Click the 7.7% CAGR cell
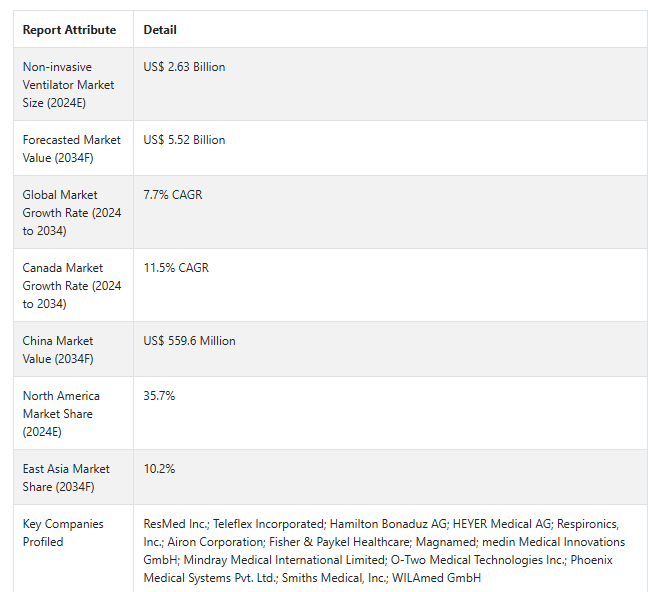 [173, 195]
